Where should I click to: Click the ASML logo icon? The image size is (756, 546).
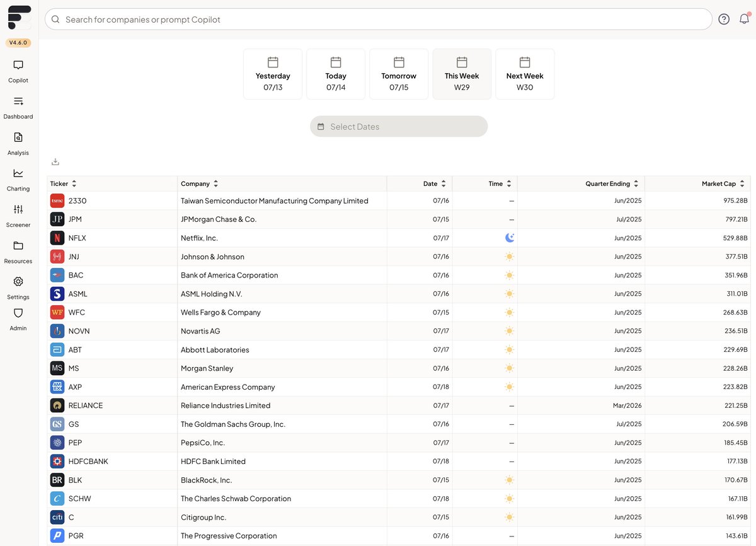click(57, 294)
